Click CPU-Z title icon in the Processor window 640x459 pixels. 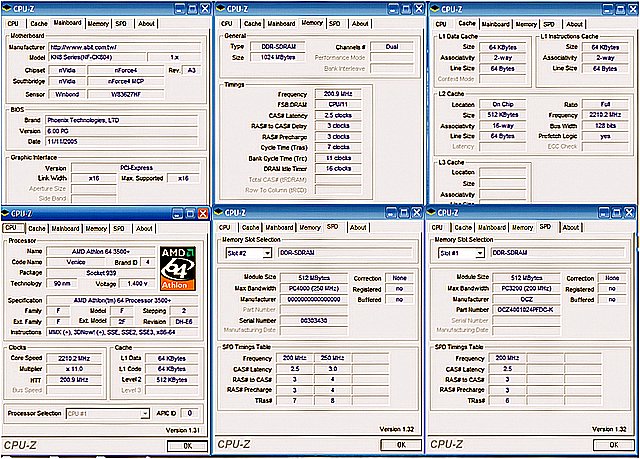(5, 213)
